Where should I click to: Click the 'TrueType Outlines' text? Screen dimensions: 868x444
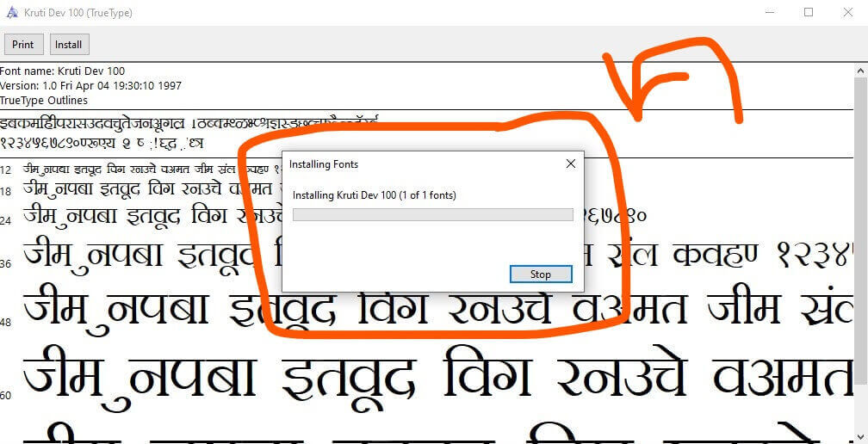coord(44,101)
